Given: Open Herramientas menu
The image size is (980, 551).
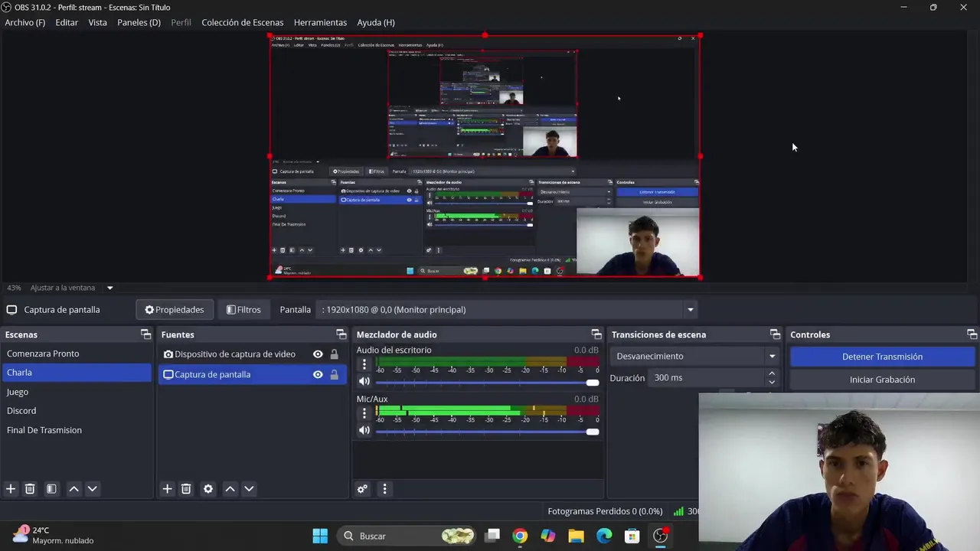Looking at the screenshot, I should point(320,22).
